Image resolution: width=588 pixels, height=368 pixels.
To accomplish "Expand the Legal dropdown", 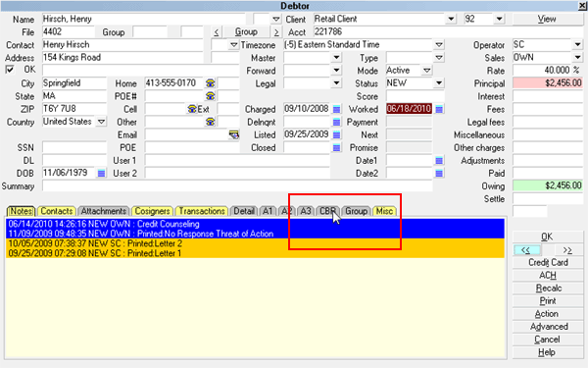I will (336, 83).
